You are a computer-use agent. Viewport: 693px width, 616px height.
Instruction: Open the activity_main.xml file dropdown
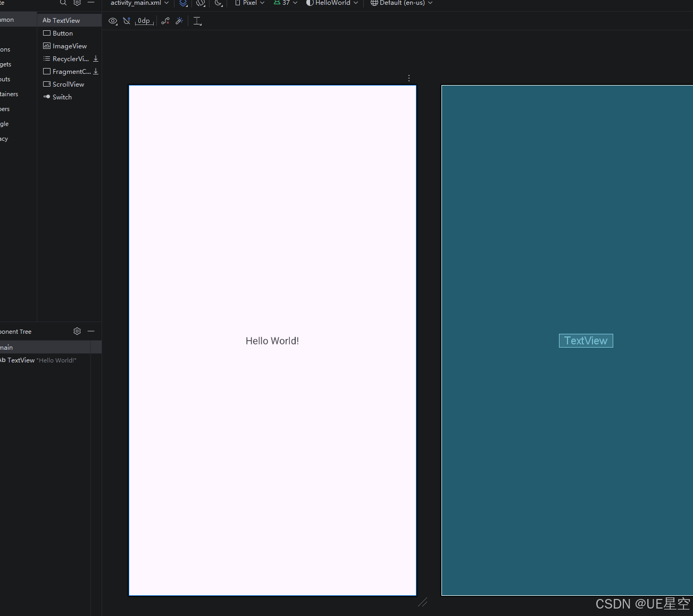(x=139, y=3)
